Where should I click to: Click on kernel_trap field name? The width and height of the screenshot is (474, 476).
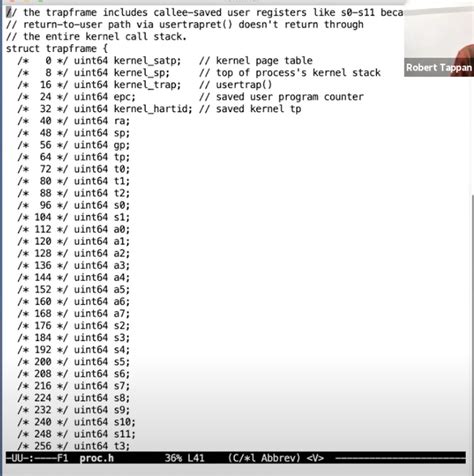[147, 85]
